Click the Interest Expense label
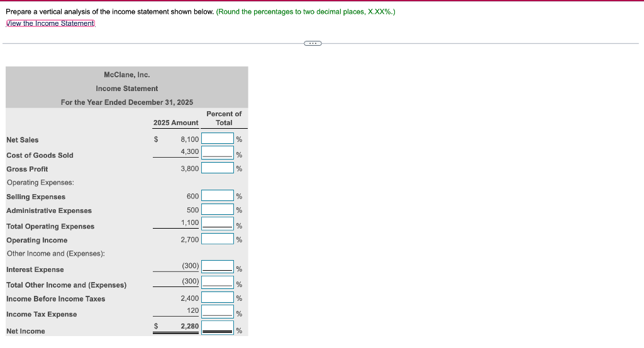644x348 pixels. click(35, 269)
